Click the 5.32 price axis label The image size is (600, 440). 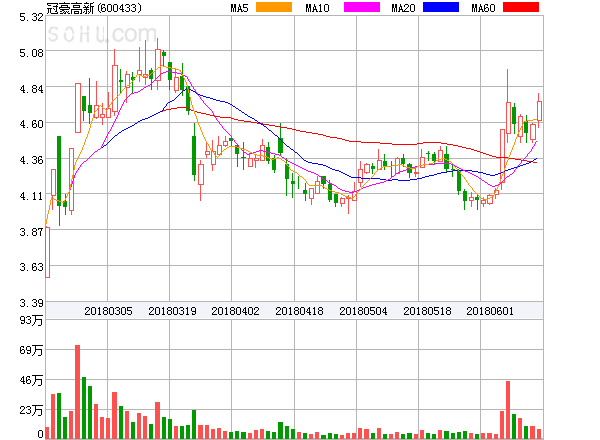(x=31, y=17)
